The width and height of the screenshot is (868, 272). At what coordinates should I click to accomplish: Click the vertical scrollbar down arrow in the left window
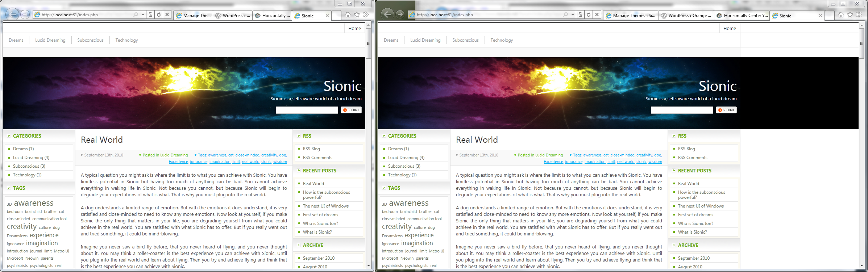pyautogui.click(x=368, y=265)
